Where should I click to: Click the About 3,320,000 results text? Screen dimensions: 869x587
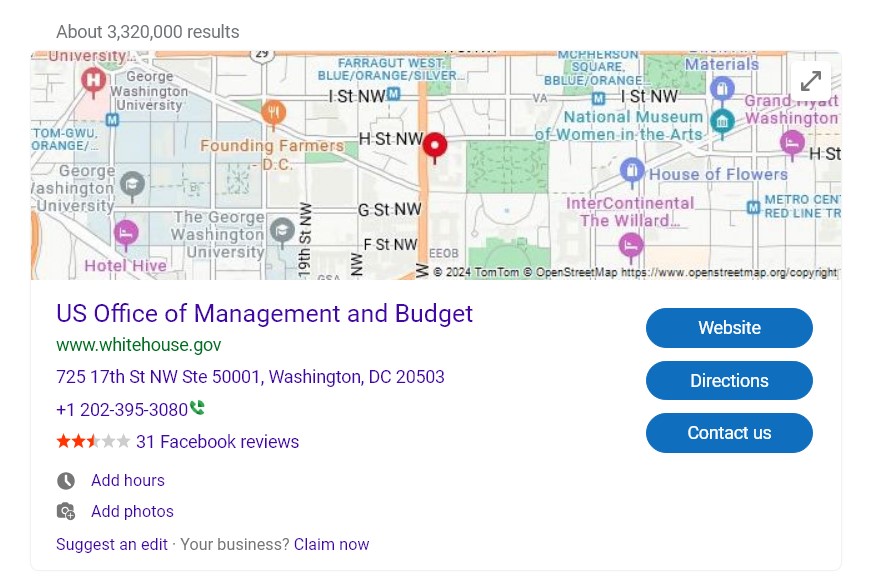148,32
